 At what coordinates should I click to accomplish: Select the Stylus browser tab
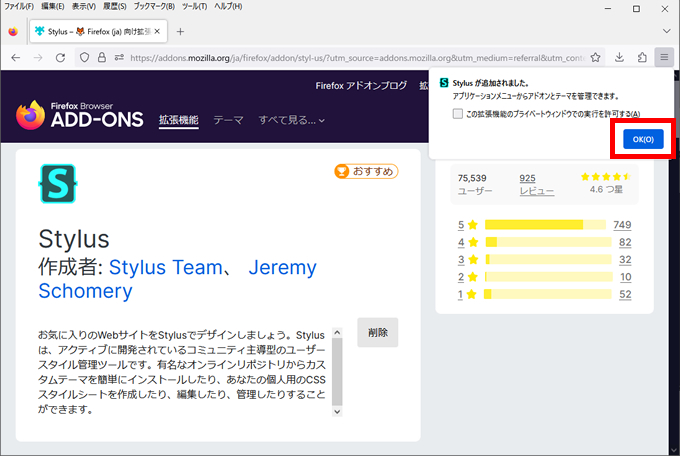[98, 31]
